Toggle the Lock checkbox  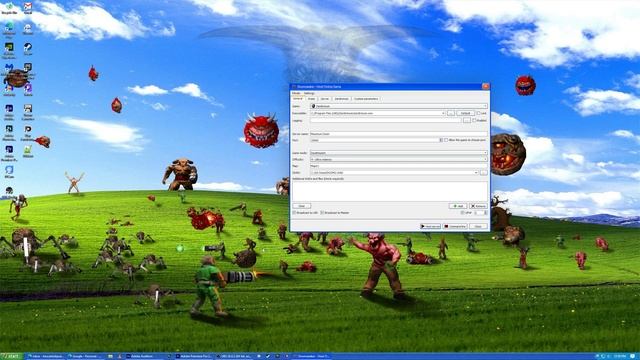click(x=479, y=113)
